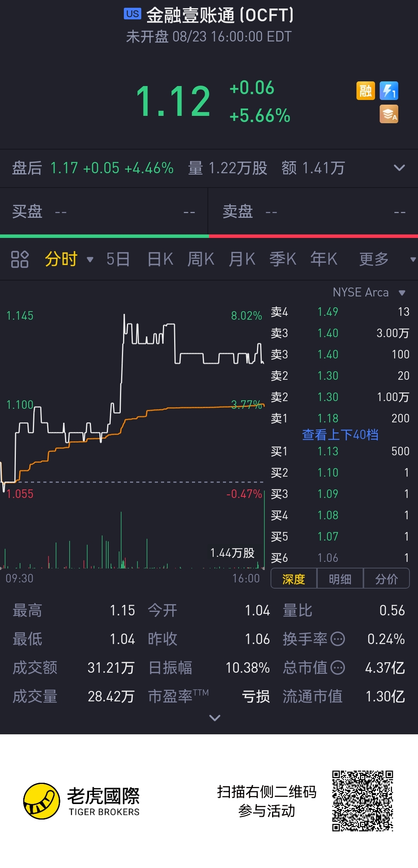Tap the orange 融 margin badge icon
Image resolution: width=418 pixels, height=868 pixels.
(365, 91)
